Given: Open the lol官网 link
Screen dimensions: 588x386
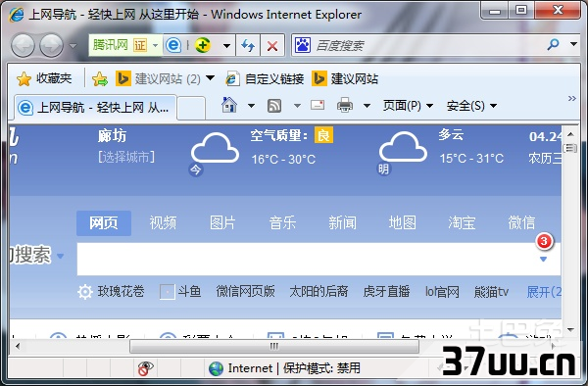Looking at the screenshot, I should 442,292.
